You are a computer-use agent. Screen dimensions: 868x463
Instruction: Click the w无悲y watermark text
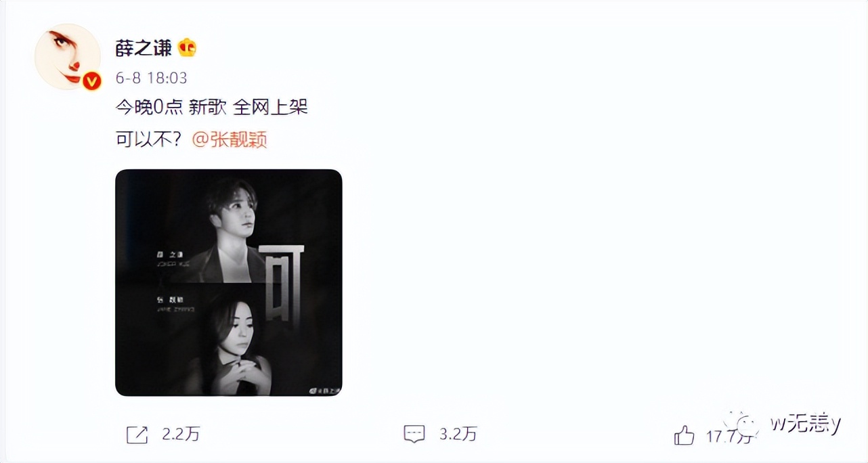click(805, 424)
